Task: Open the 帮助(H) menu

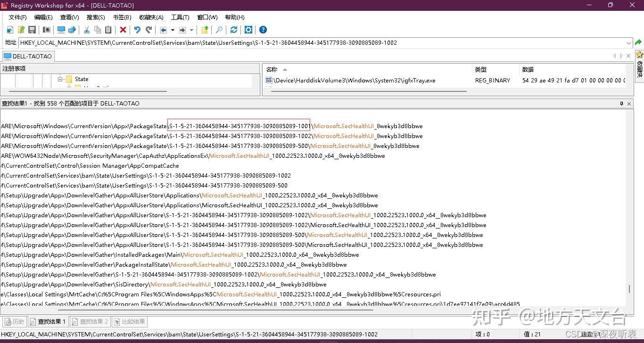Action: coord(235,17)
